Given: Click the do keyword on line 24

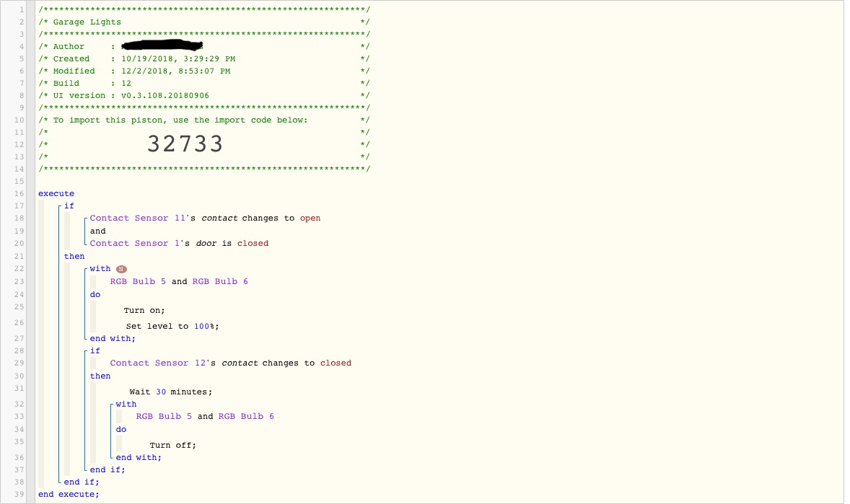Looking at the screenshot, I should pos(95,294).
